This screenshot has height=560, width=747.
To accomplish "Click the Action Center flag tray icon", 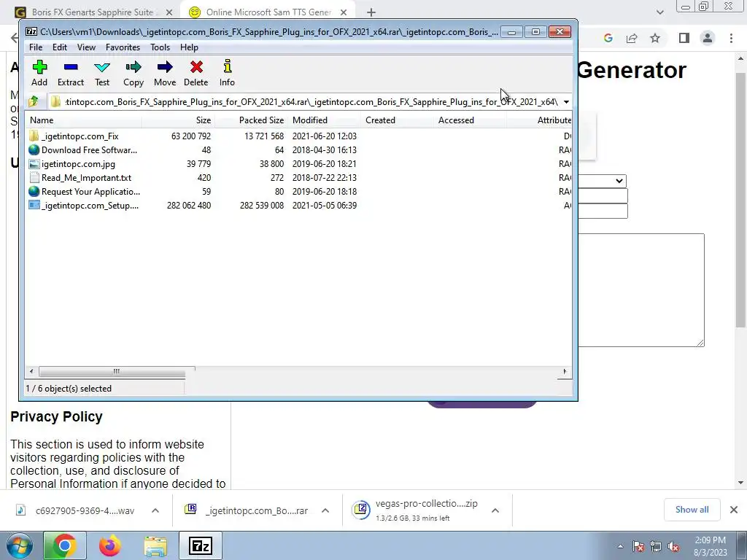I will click(x=638, y=546).
